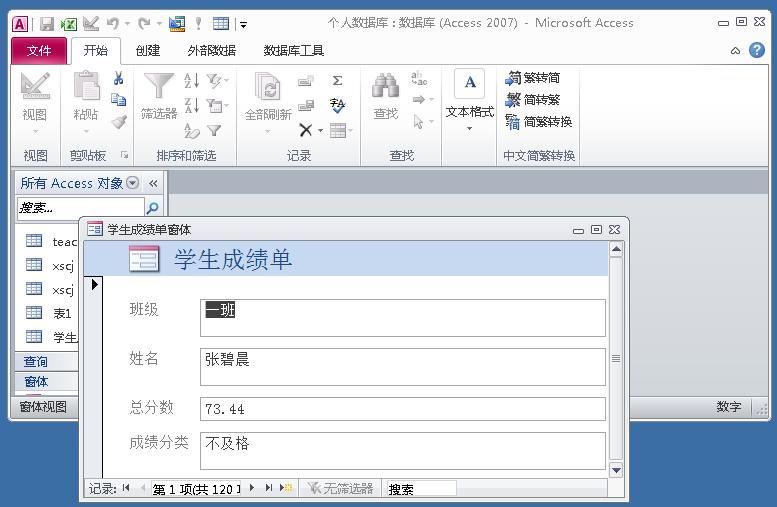Click the 全部刷新 refresh icon

(x=268, y=86)
